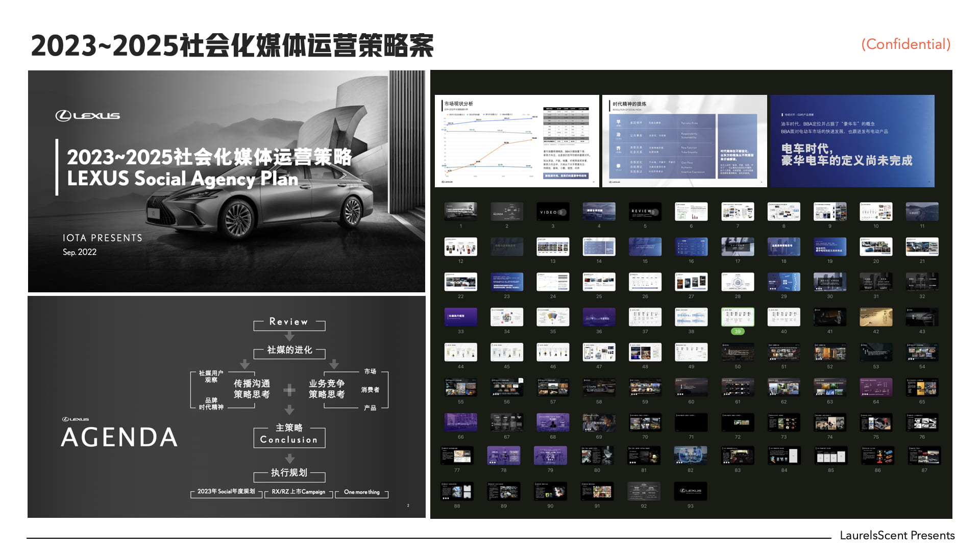
Task: Click the IOTA PRESENTS text
Action: click(x=103, y=238)
